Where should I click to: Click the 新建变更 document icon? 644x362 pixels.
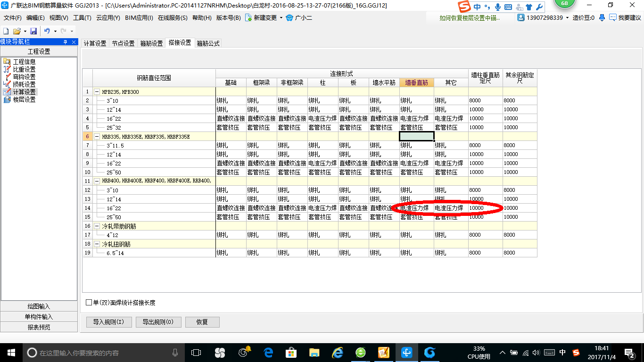[x=248, y=18]
